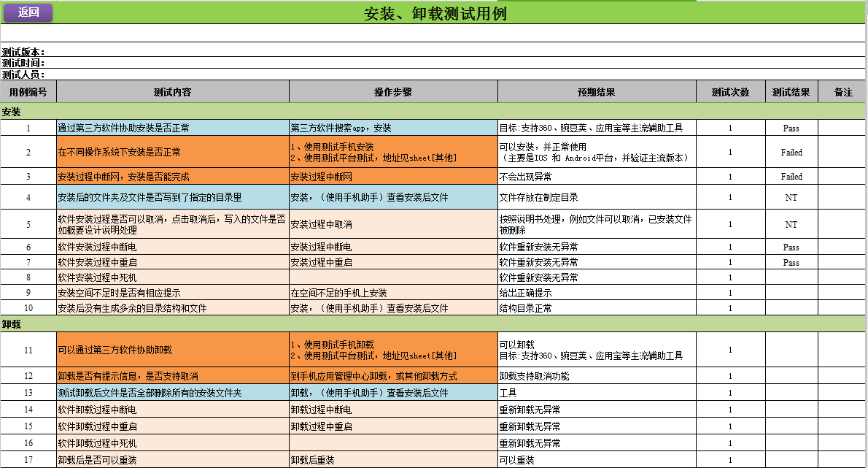Click the 备注 column header
Screen dimensions: 868x468
pos(843,92)
